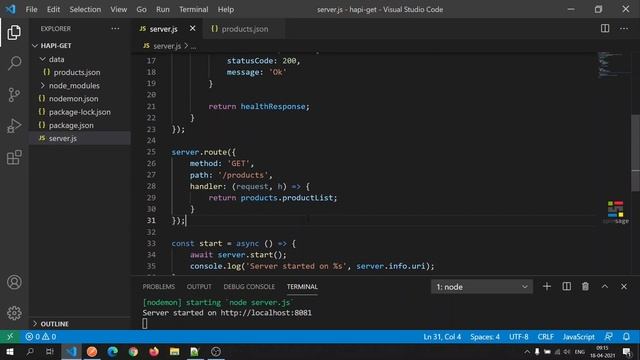Open Task View on the taskbar

click(x=49, y=351)
